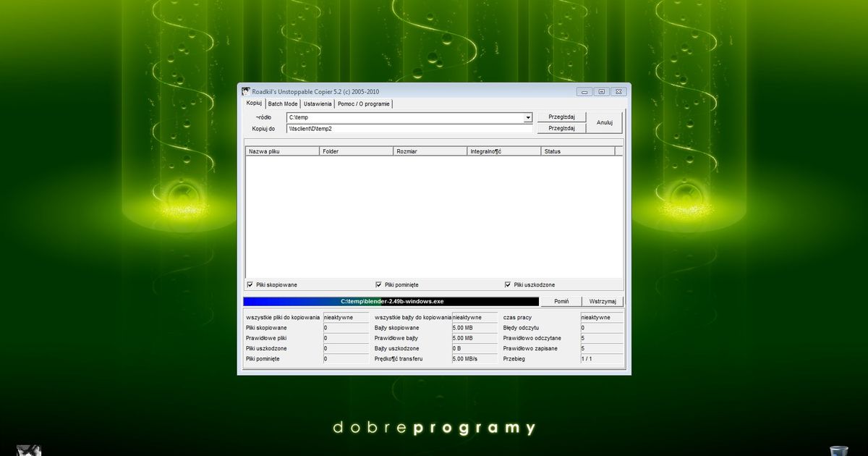Click the 'Prawidłowo zapisane' value 5

[x=601, y=348]
